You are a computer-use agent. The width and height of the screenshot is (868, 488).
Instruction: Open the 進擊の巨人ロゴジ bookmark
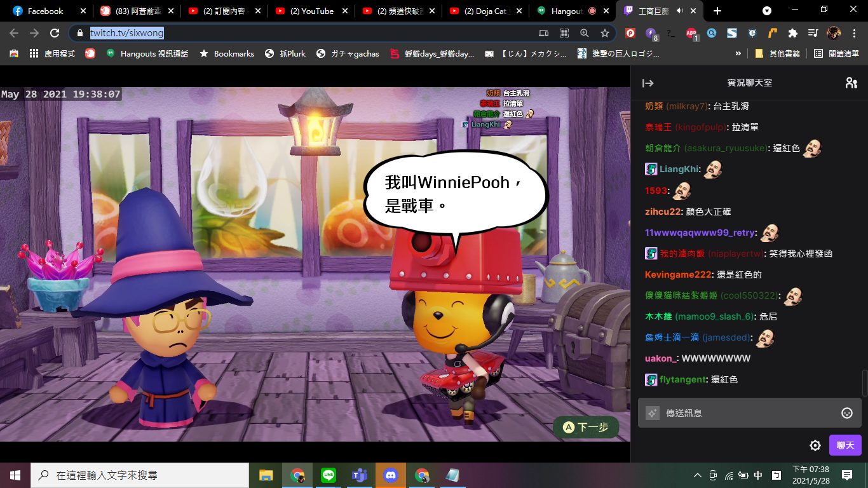(x=619, y=54)
